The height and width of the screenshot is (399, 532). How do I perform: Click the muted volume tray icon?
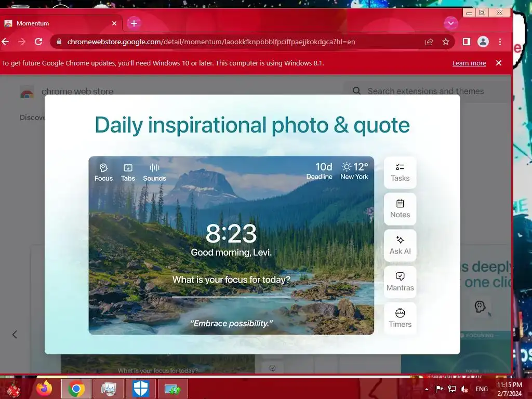point(464,389)
